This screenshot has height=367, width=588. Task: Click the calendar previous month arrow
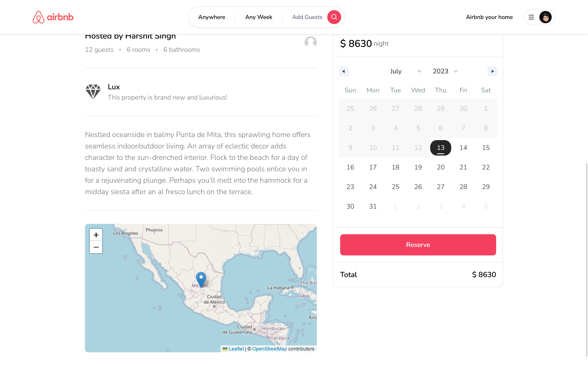[x=344, y=71]
